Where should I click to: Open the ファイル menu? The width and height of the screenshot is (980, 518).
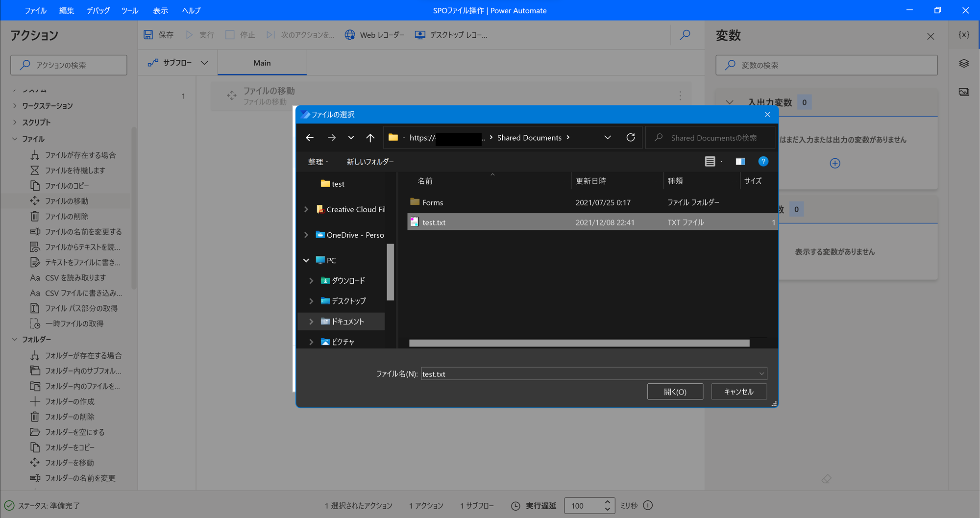pos(35,10)
